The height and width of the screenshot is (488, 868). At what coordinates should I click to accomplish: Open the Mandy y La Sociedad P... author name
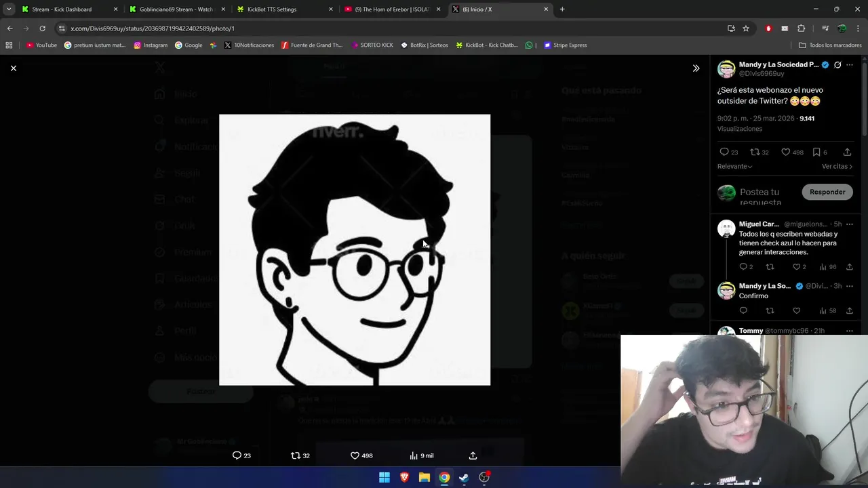pyautogui.click(x=778, y=64)
